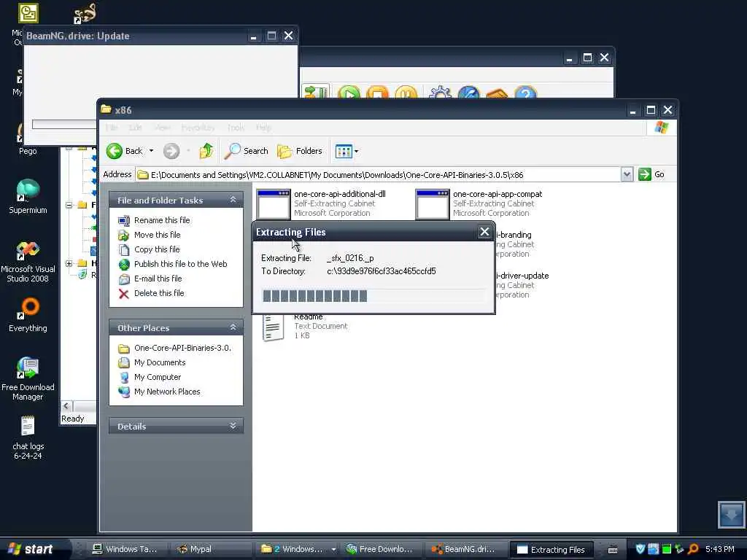Screen dimensions: 747x560
Task: Click Copy this file
Action: pyautogui.click(x=157, y=249)
